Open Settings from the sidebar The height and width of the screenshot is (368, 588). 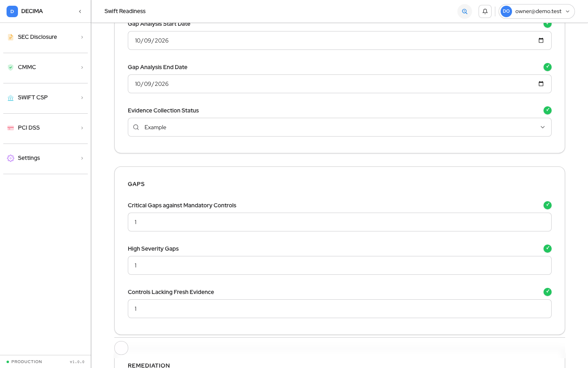pyautogui.click(x=46, y=158)
